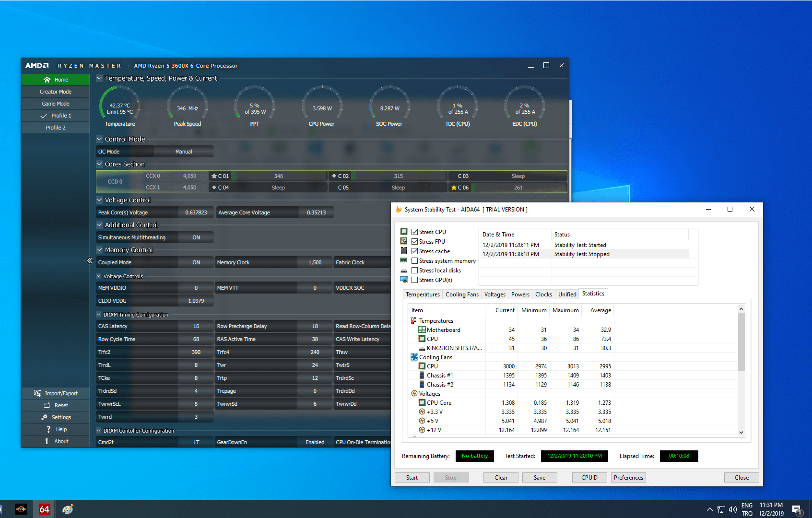Collapse the Voltage Control section
812x518 pixels.
(99, 200)
